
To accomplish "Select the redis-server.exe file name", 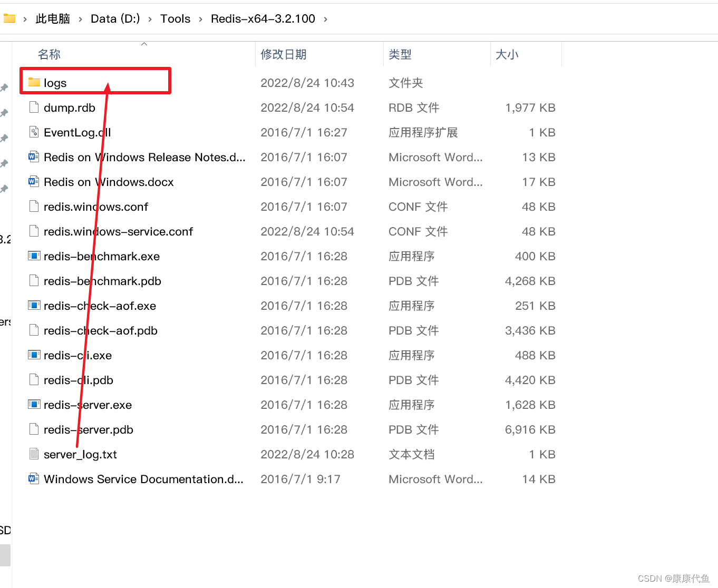I will pos(88,405).
